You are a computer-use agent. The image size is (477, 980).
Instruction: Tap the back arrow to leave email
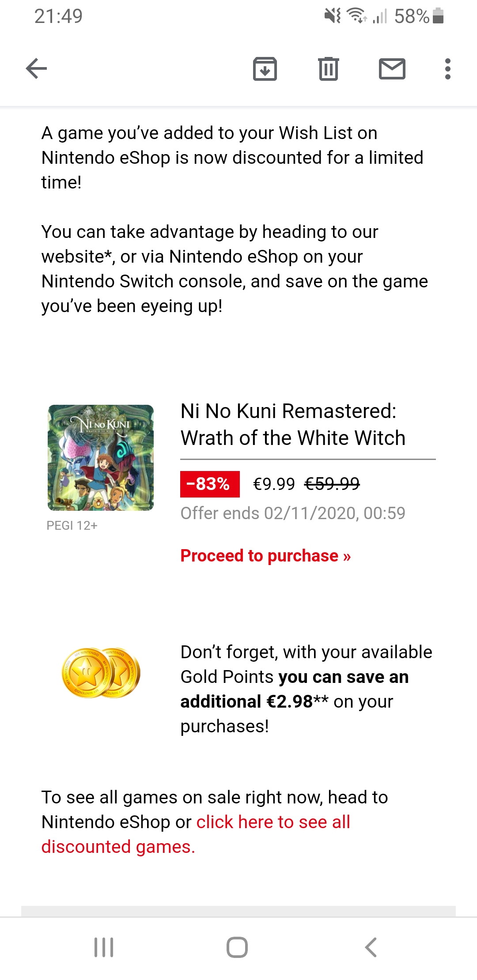[36, 68]
